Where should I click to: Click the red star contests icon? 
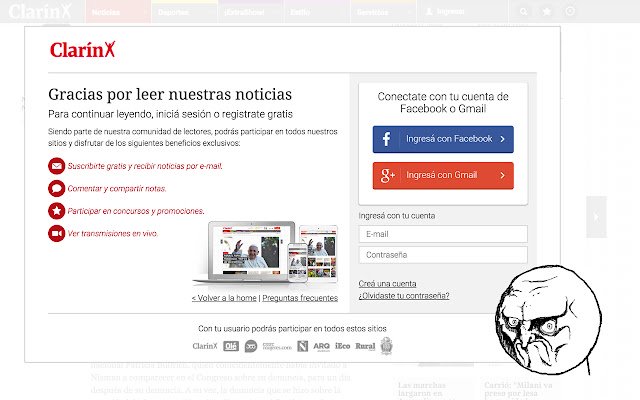click(57, 211)
